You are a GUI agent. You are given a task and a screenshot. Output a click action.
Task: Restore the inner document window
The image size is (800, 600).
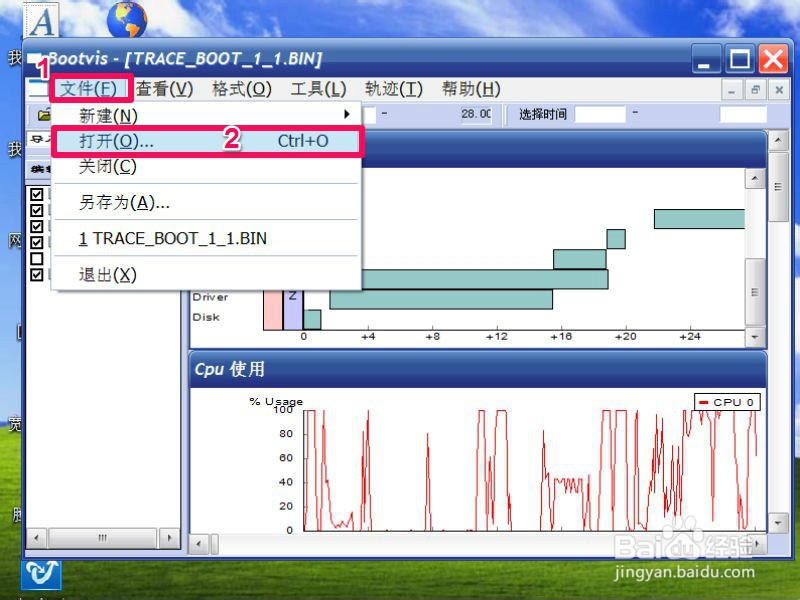pyautogui.click(x=755, y=90)
